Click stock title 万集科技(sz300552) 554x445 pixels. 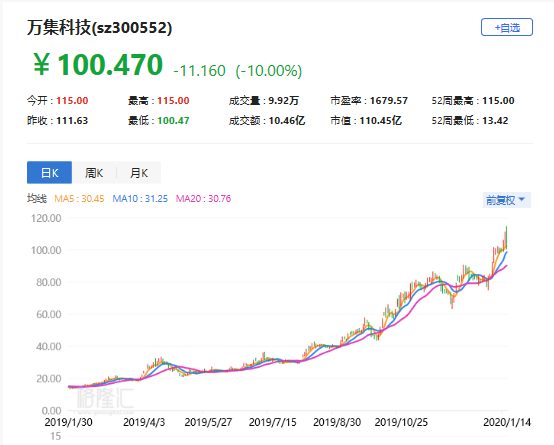tap(99, 28)
